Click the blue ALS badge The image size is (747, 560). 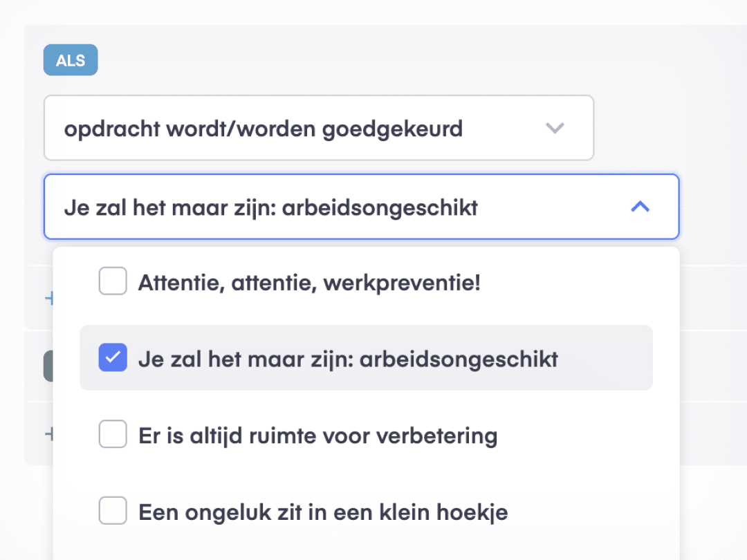pos(71,60)
